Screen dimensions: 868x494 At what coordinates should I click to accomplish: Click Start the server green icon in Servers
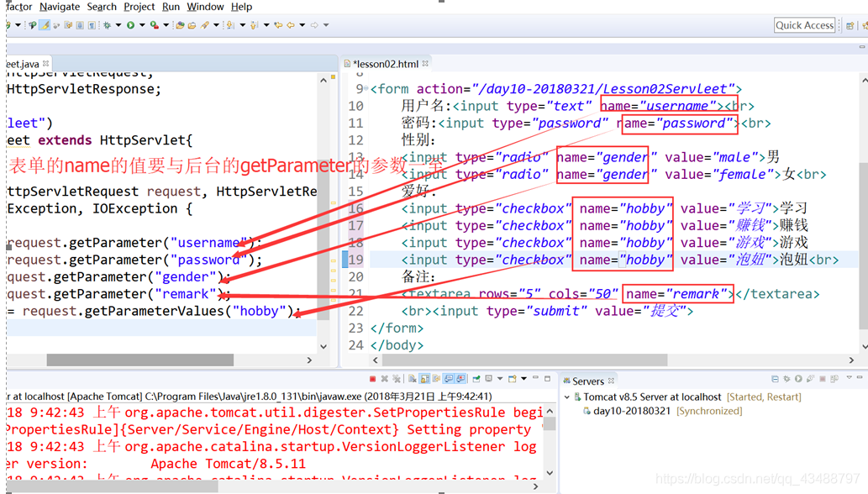coord(798,379)
